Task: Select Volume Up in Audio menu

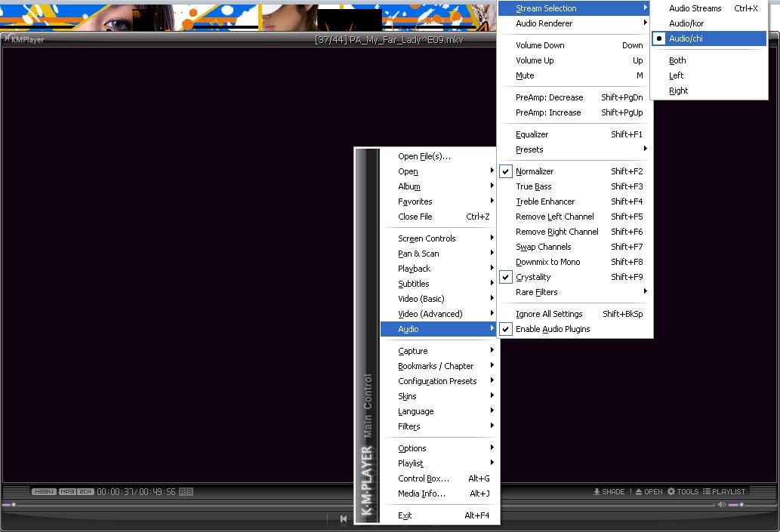Action: [575, 60]
